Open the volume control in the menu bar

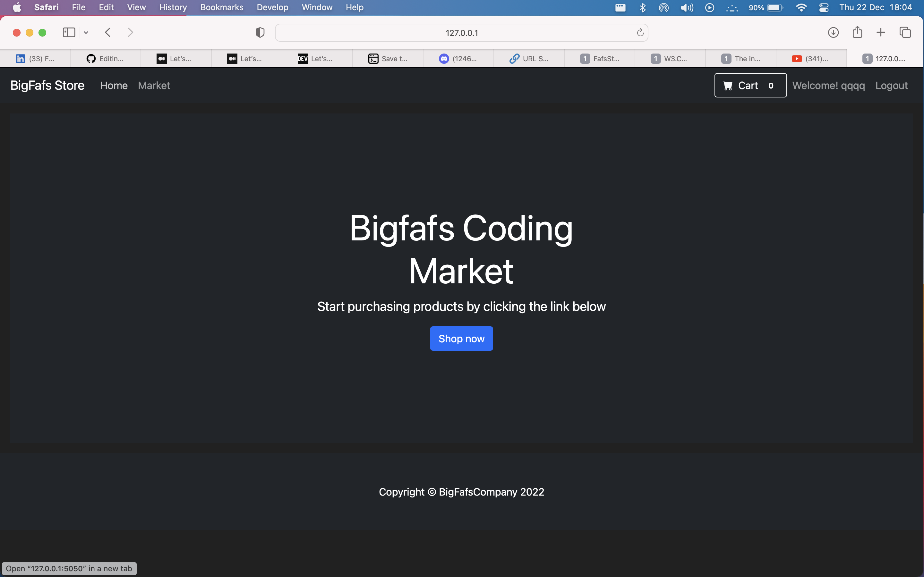[x=686, y=7]
